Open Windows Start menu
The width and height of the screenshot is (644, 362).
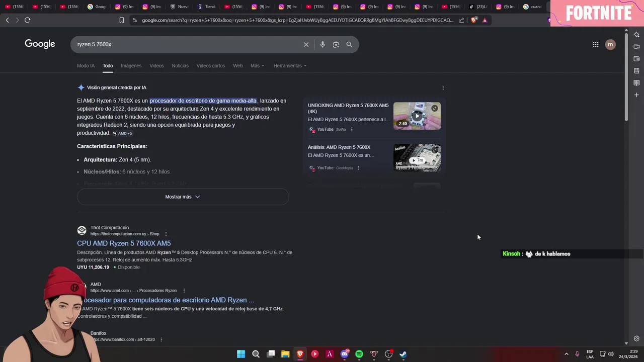click(x=241, y=354)
